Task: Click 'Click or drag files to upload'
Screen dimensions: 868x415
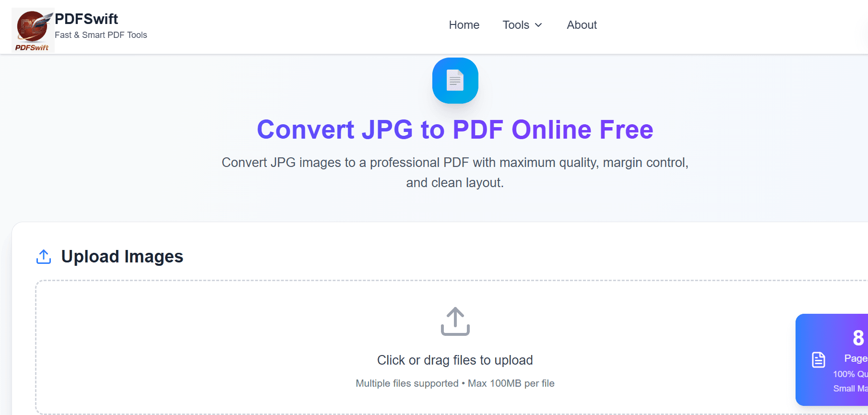Action: [455, 360]
